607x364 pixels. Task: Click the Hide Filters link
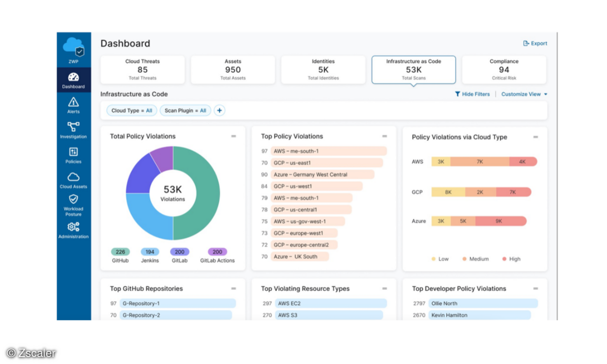coord(472,94)
